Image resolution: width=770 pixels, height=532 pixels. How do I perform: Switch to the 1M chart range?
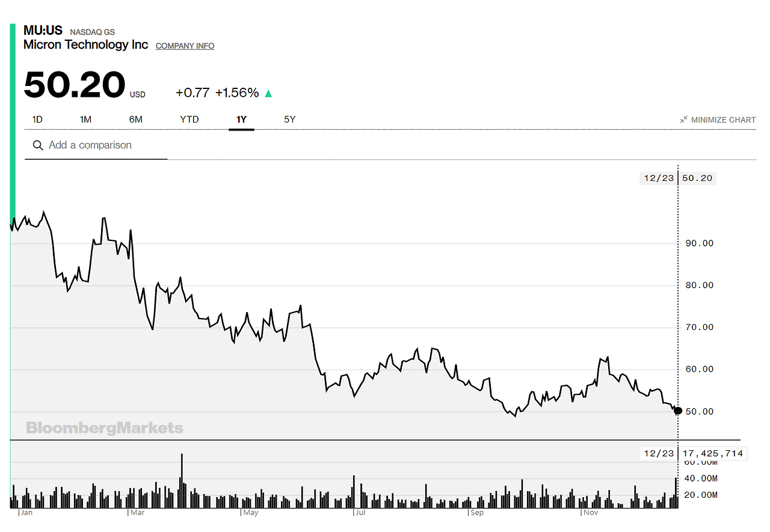(85, 119)
